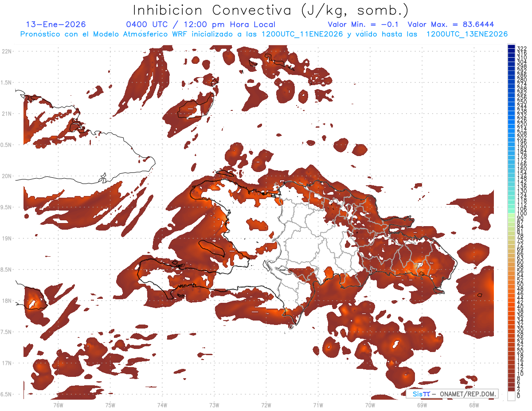Click the '8.5N' latitude label

pyautogui.click(x=6, y=270)
